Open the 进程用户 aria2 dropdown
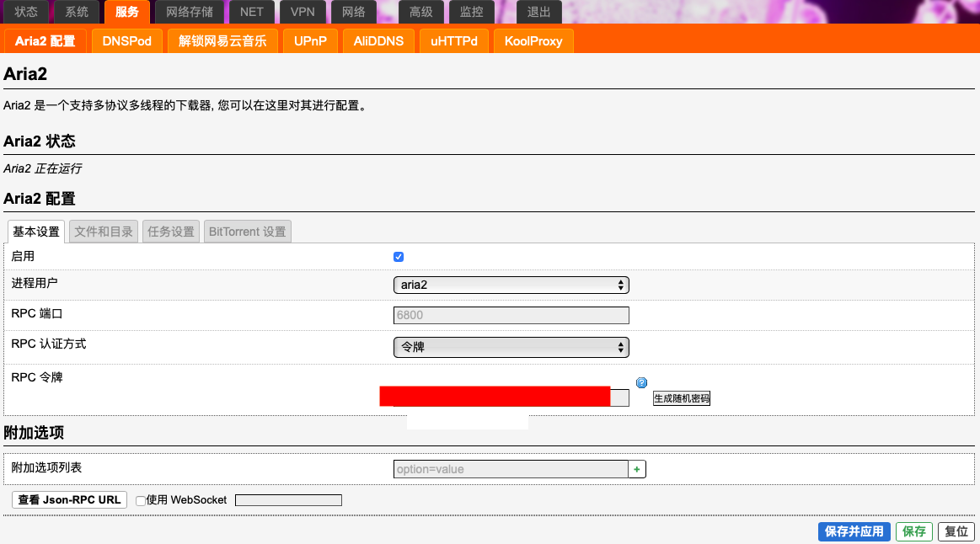 (511, 285)
